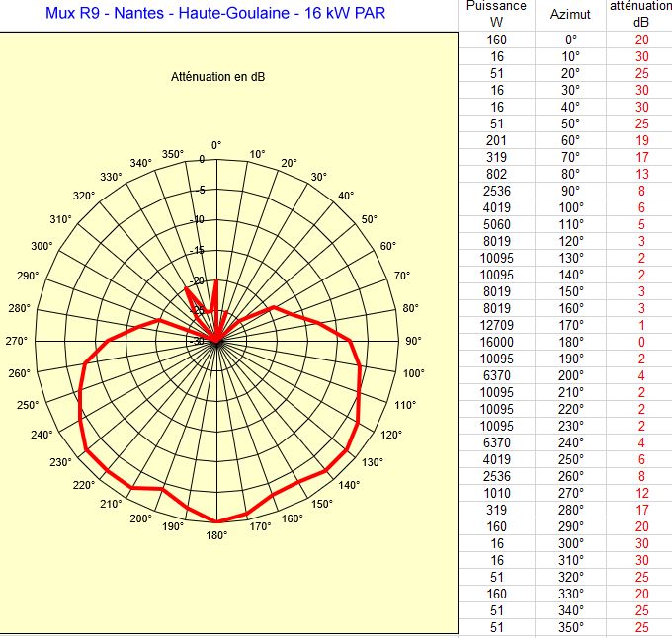The width and height of the screenshot is (672, 638).
Task: Click the 160° label on the polar chart
Action: click(293, 518)
